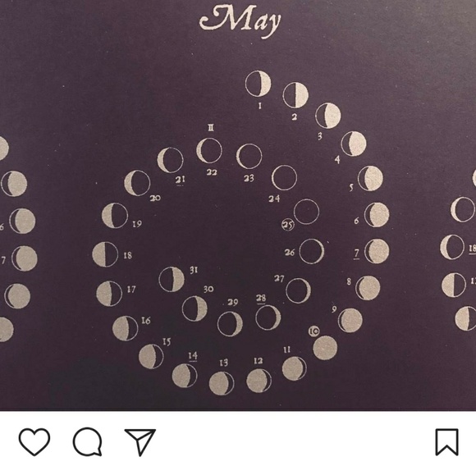Save the post with the bookmark icon

[x=446, y=442]
